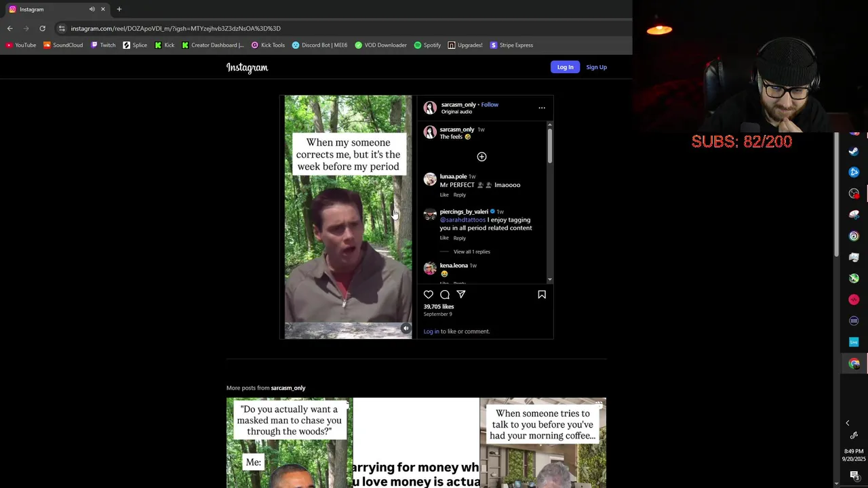
Task: Open the notifications icon in the taskbar
Action: [854, 475]
